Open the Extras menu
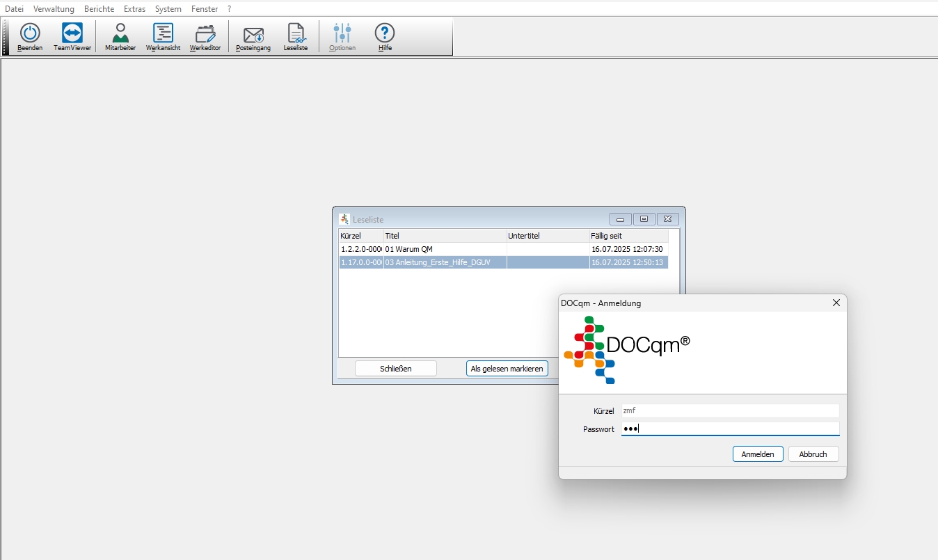The width and height of the screenshot is (938, 560). [x=134, y=9]
